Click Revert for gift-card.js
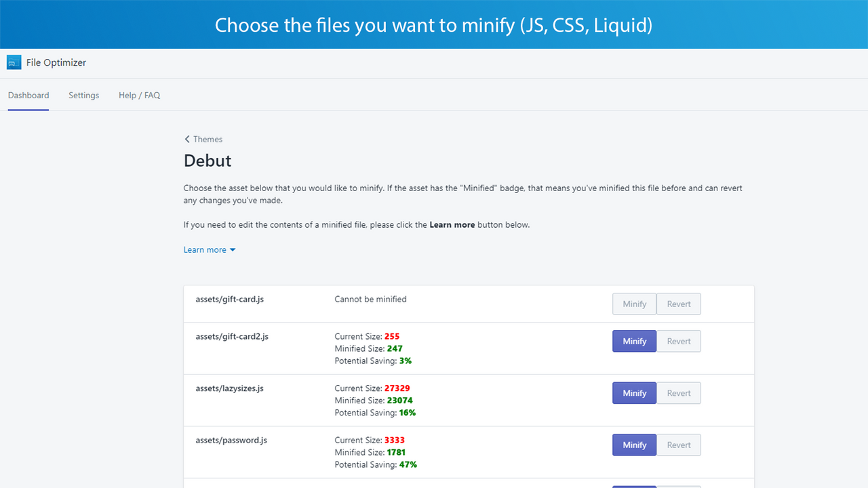The image size is (868, 488). pos(678,304)
